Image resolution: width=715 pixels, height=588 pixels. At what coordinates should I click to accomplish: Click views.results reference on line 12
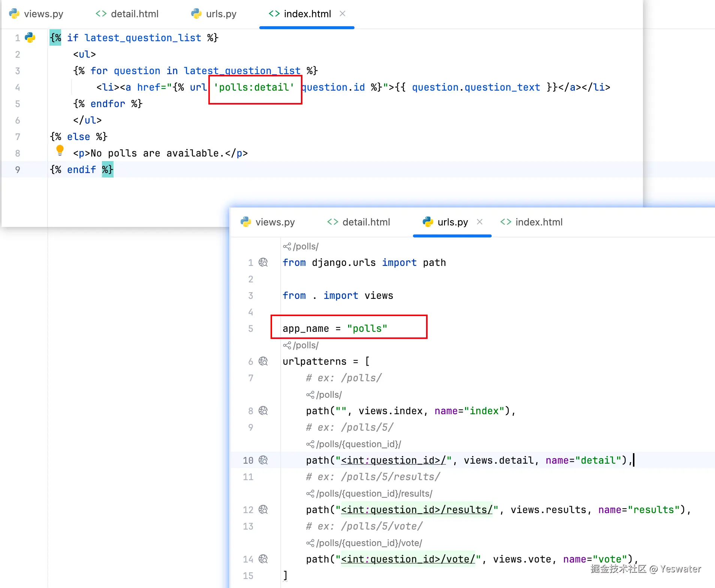[x=549, y=510]
